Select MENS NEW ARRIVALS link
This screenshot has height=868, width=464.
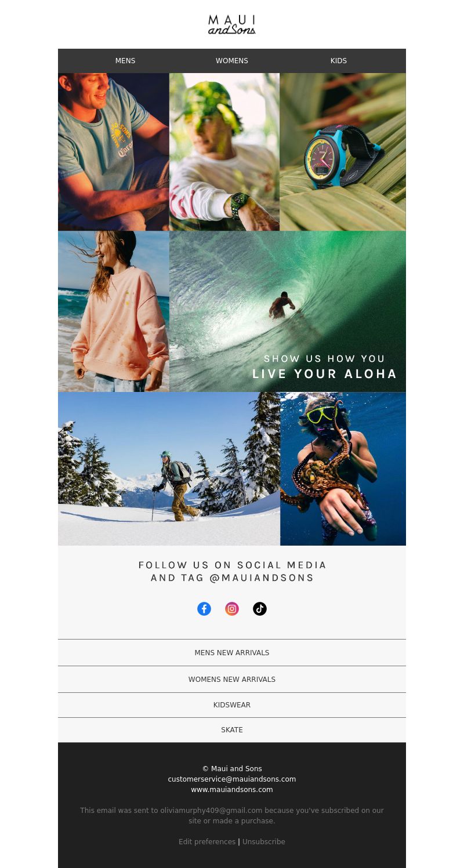pos(232,653)
